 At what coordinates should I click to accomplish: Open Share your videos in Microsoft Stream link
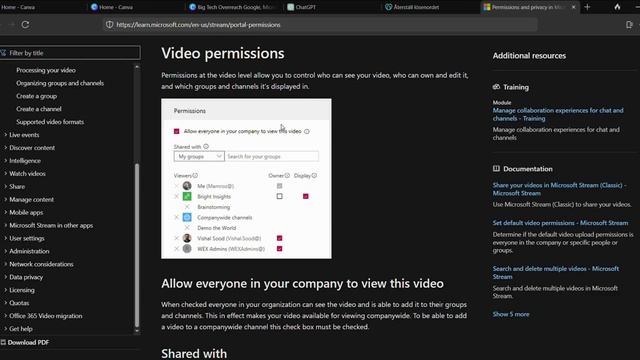click(x=559, y=189)
